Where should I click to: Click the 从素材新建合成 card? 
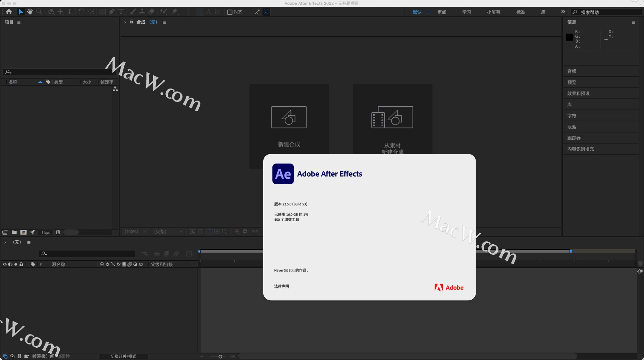392,119
